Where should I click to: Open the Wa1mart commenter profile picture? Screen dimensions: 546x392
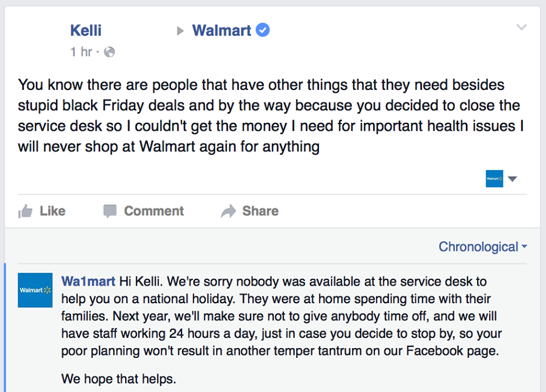click(x=35, y=290)
